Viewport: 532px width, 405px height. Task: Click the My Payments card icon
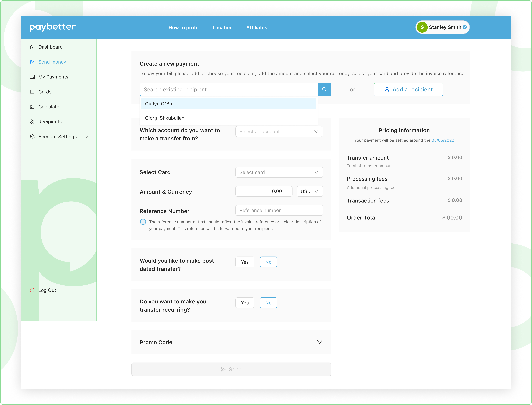click(32, 77)
